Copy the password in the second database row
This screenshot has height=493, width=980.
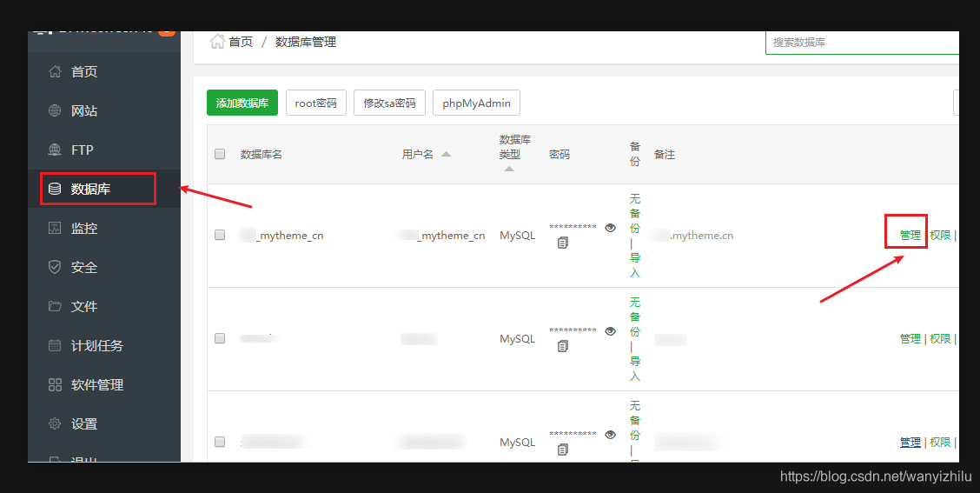click(563, 346)
